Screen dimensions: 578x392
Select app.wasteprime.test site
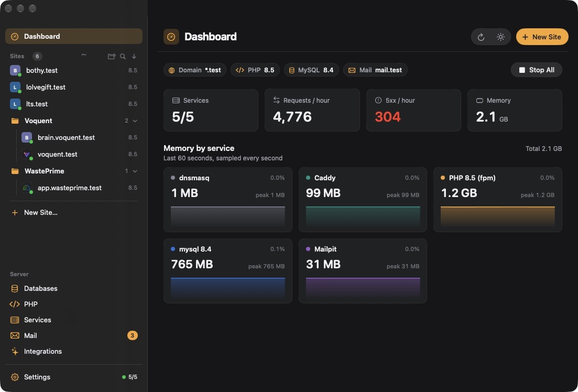79,188
